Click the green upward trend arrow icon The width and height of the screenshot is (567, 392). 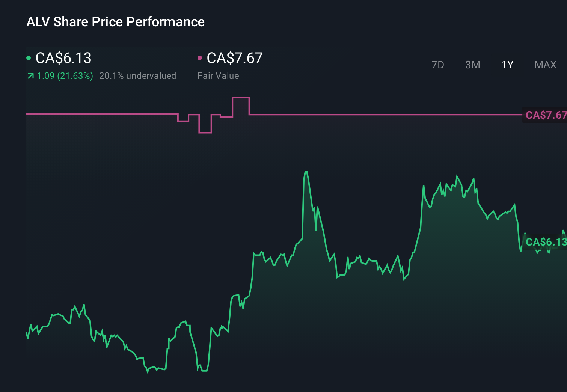pos(30,75)
